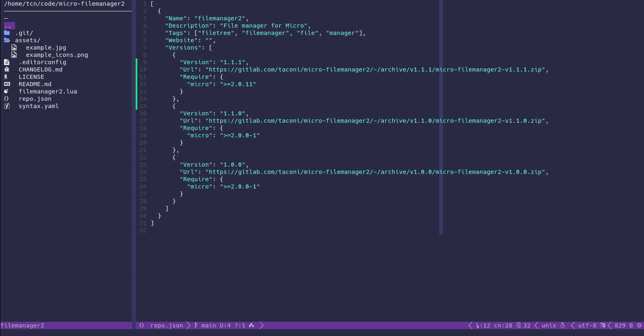Click the settings gear in status bar

[x=639, y=325]
